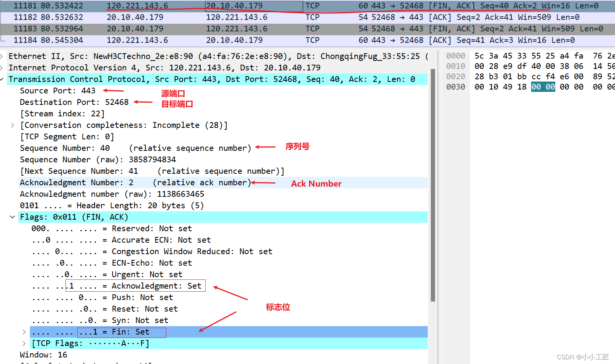Select the Urgent: Not set flag
This screenshot has height=364, width=615.
pos(107,274)
